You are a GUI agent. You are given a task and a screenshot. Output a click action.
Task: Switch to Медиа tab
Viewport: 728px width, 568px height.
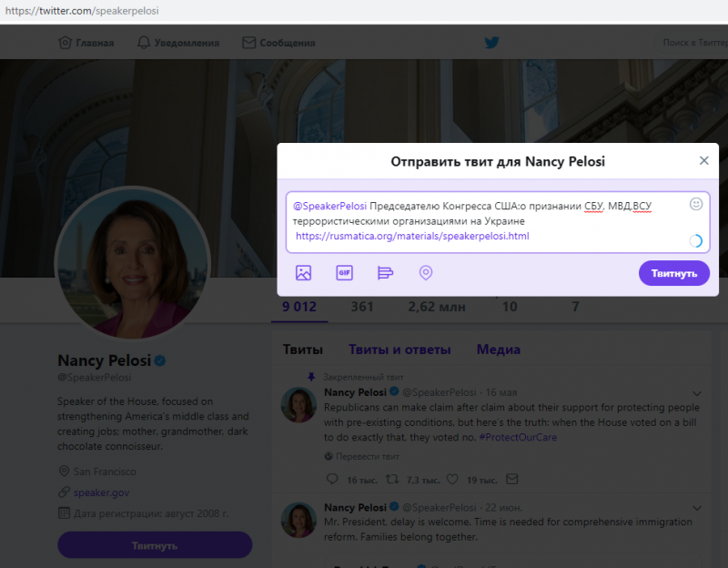(x=498, y=350)
